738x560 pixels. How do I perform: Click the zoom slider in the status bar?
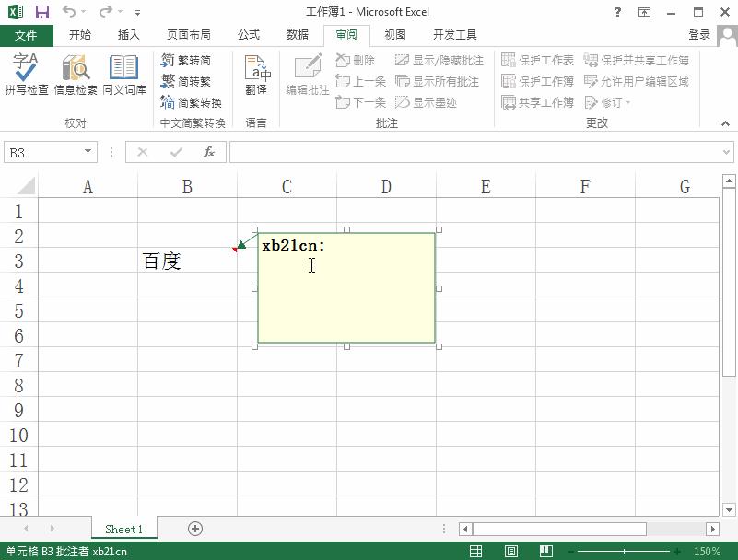pos(624,551)
